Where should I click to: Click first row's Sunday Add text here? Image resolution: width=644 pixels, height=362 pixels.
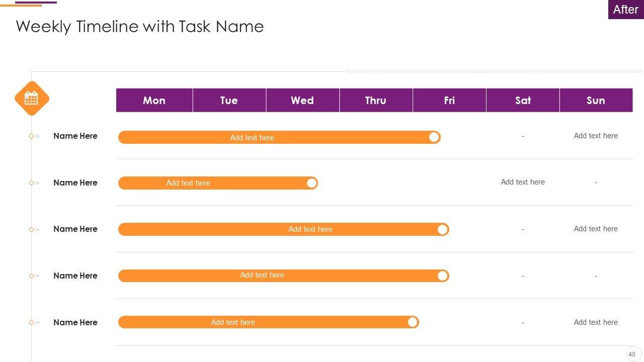tap(596, 136)
